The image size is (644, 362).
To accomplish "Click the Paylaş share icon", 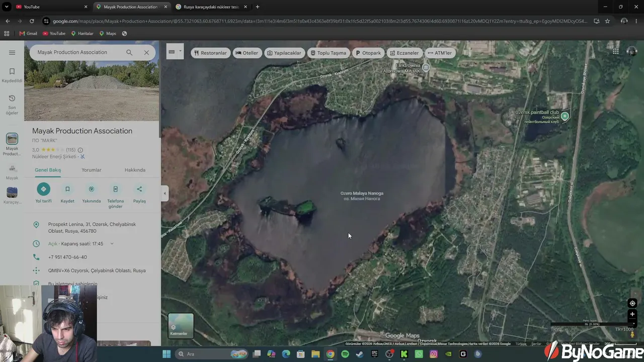I will click(x=139, y=189).
